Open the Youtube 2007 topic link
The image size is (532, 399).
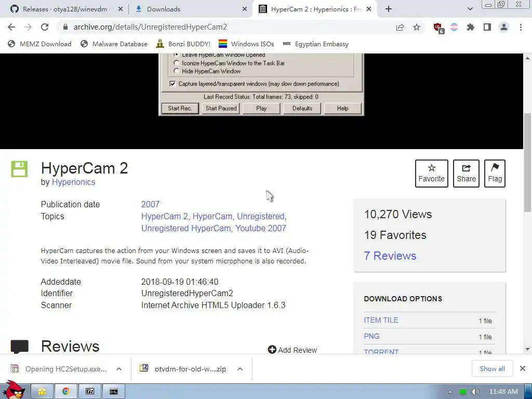(261, 229)
